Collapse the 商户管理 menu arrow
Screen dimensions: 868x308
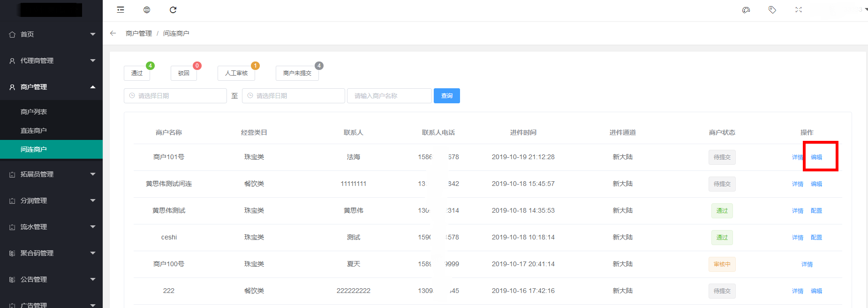pos(93,87)
